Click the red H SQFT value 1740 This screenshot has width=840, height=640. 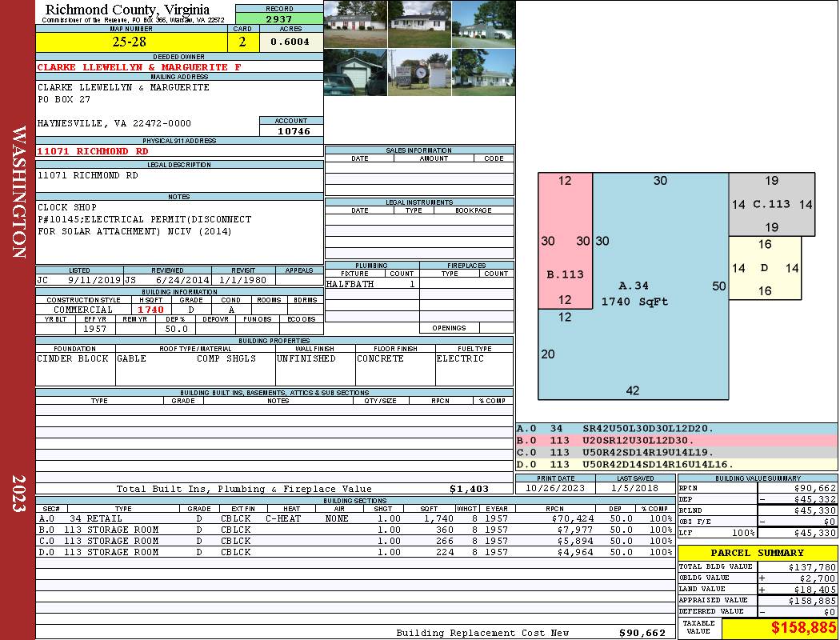click(150, 310)
